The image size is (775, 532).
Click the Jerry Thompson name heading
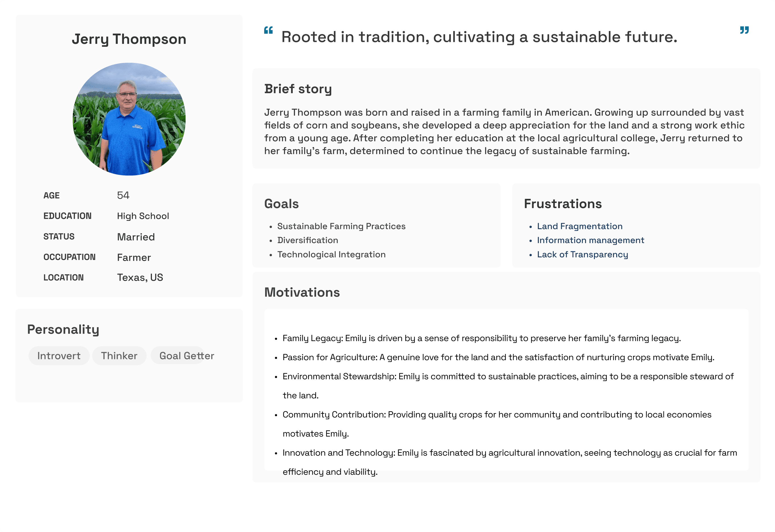[129, 39]
